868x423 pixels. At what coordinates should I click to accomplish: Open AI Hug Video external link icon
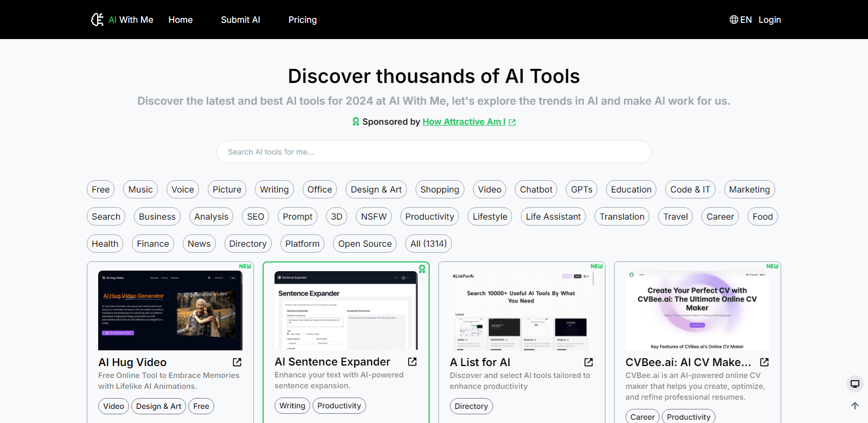click(x=237, y=362)
